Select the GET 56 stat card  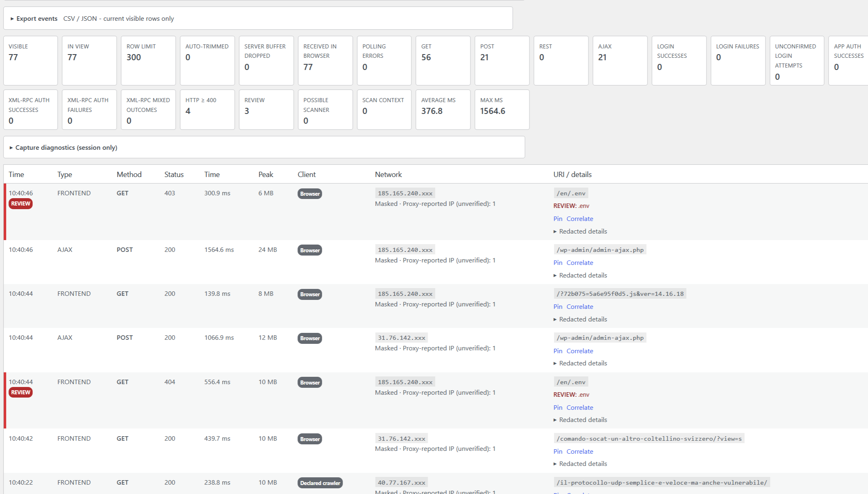(443, 61)
